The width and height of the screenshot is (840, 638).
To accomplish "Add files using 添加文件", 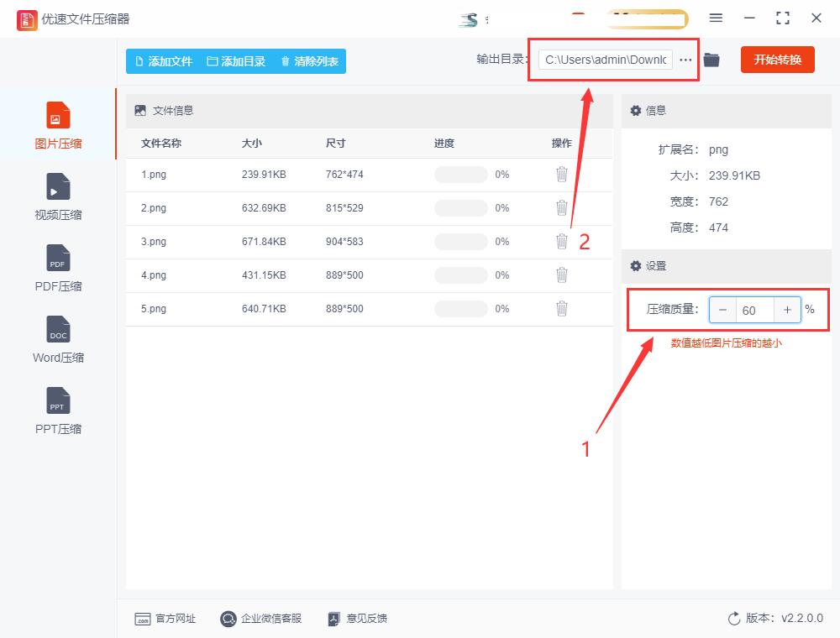I will tap(163, 60).
